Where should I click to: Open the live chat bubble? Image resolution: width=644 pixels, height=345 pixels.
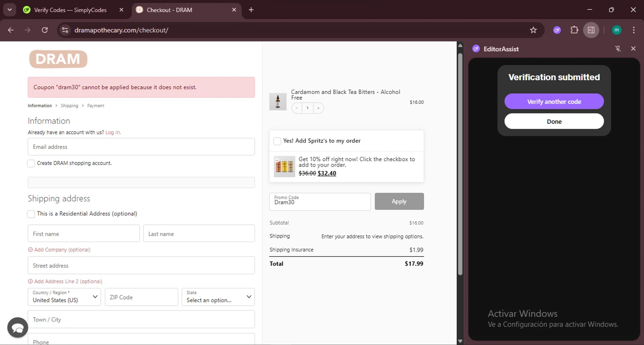[18, 328]
